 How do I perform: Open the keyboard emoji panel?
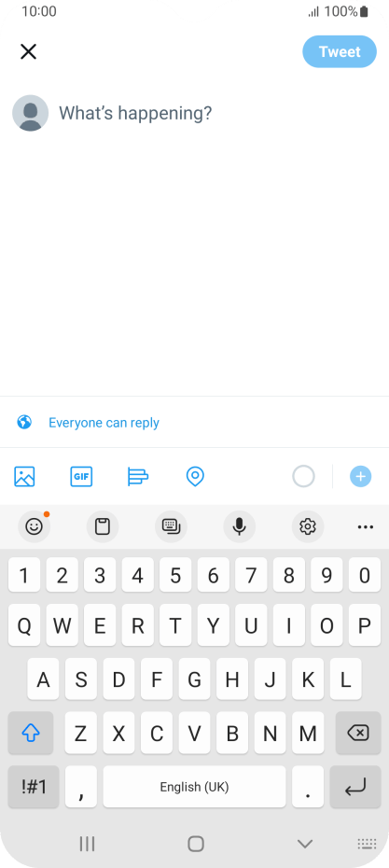(35, 526)
